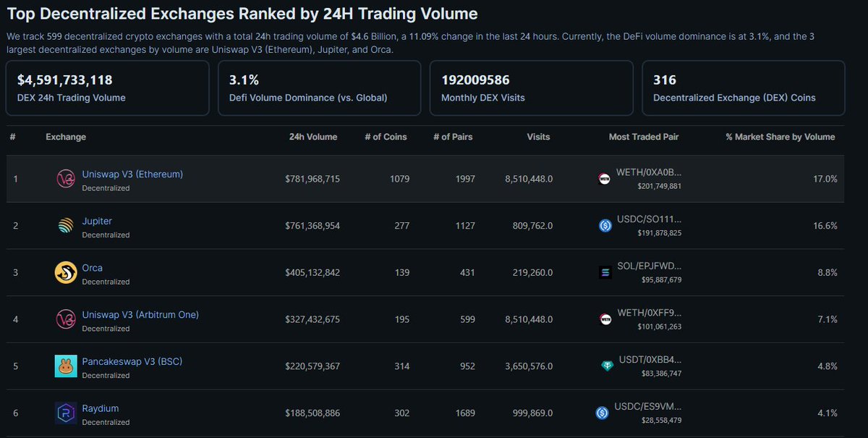Image resolution: width=868 pixels, height=438 pixels.
Task: Click the $188,508,886 volume value
Action: [x=312, y=413]
